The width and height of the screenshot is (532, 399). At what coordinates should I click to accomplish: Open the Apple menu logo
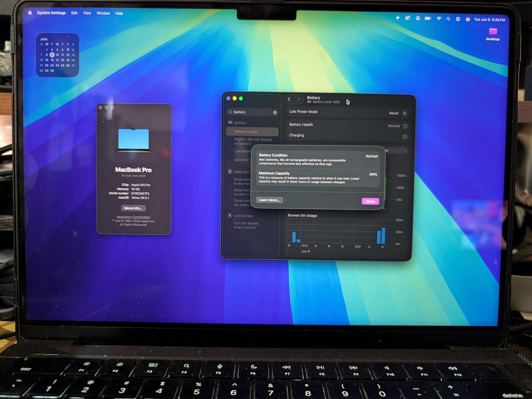tap(30, 12)
